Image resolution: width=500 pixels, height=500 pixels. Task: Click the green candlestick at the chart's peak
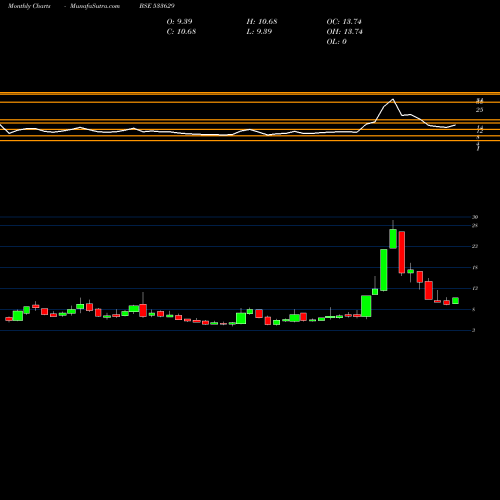393,239
